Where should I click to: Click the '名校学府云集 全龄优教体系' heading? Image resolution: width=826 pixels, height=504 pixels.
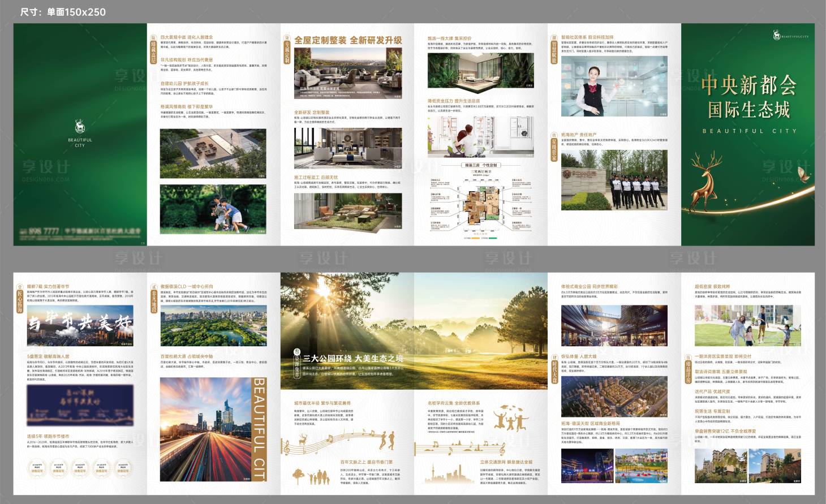pos(454,403)
